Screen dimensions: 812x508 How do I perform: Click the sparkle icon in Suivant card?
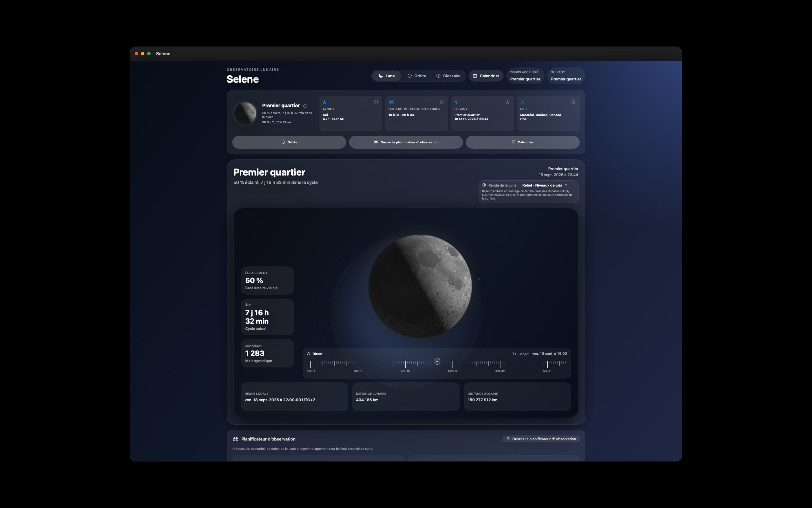click(x=456, y=102)
